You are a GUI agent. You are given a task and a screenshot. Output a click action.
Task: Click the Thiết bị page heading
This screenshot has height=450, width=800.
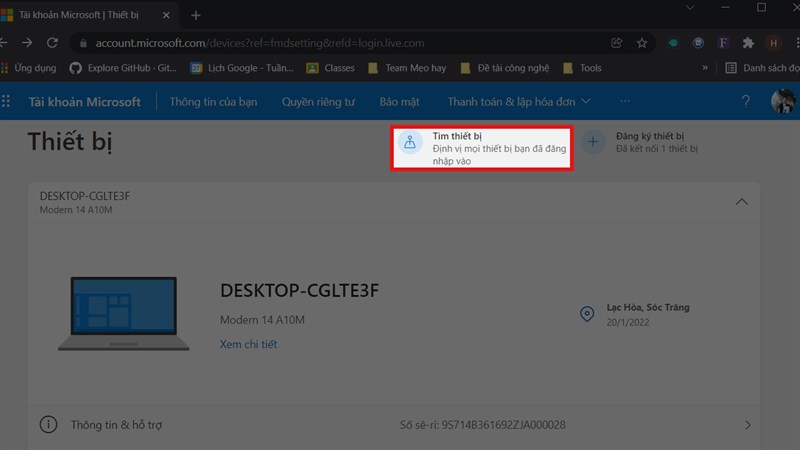(70, 141)
